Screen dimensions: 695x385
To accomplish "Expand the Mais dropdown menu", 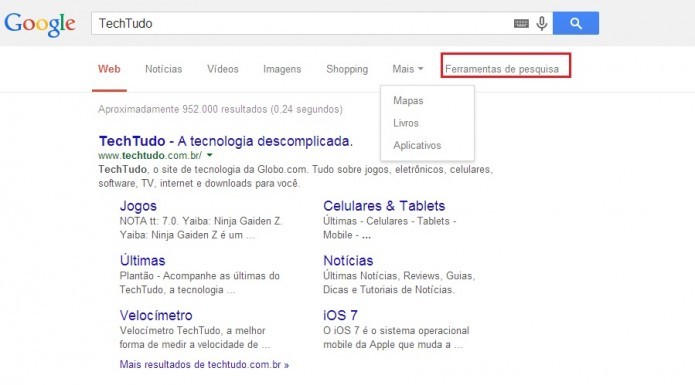I will 408,69.
